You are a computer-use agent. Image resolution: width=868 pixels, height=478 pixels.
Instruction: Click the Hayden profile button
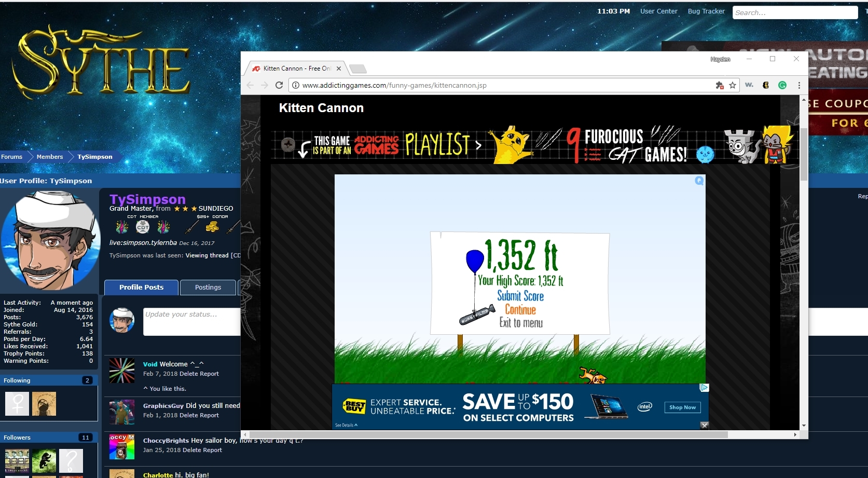pyautogui.click(x=720, y=59)
